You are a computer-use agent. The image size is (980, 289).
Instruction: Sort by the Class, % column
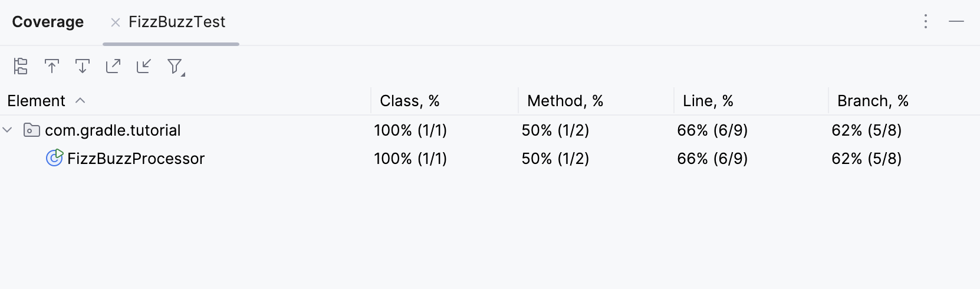(x=409, y=101)
